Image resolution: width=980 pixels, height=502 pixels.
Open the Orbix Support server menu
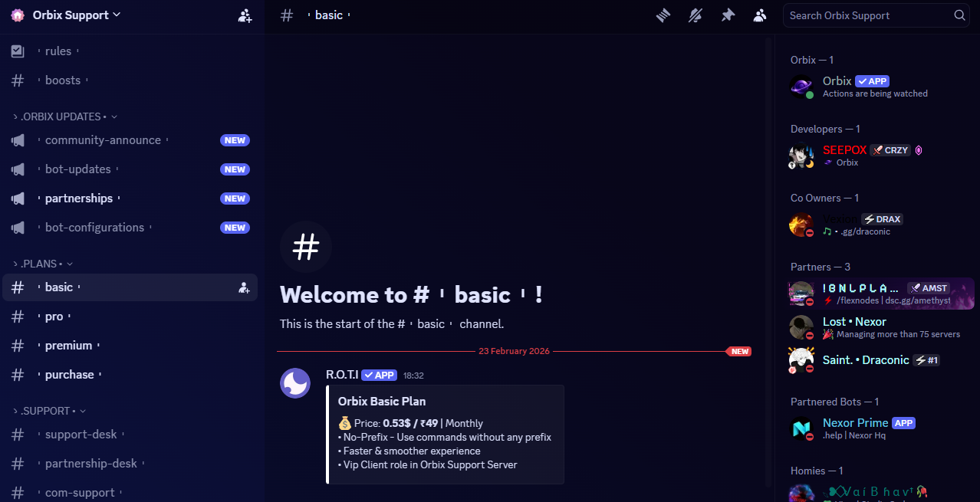[77, 15]
